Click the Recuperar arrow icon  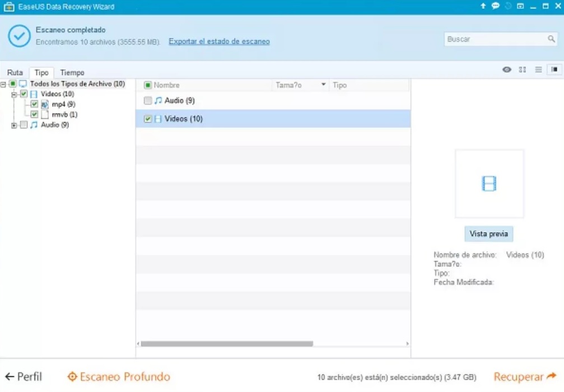(552, 376)
